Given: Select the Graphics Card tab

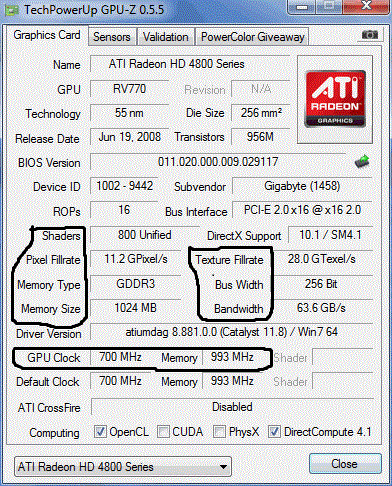Looking at the screenshot, I should [47, 35].
